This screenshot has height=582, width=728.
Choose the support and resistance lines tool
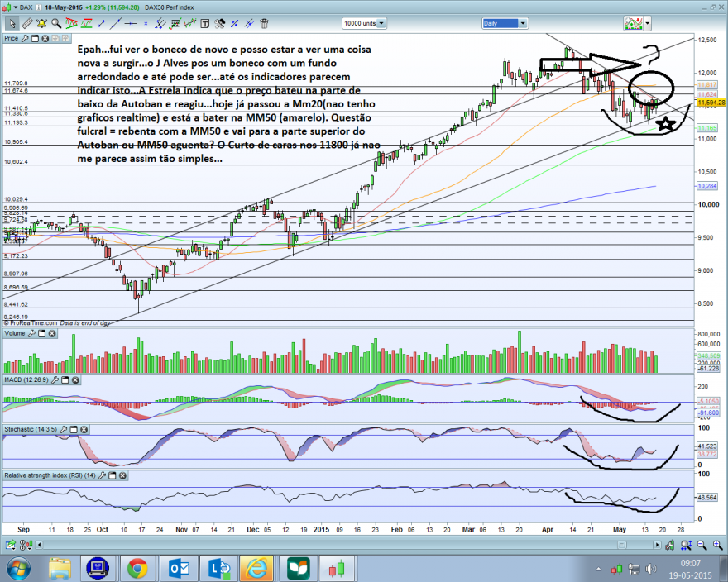tap(86, 23)
